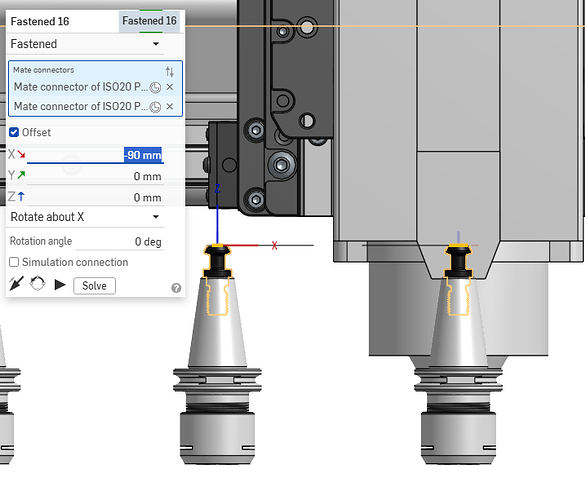Click the clock icon on the first mate connector
Viewport: 585px width, 500px height.
[155, 87]
